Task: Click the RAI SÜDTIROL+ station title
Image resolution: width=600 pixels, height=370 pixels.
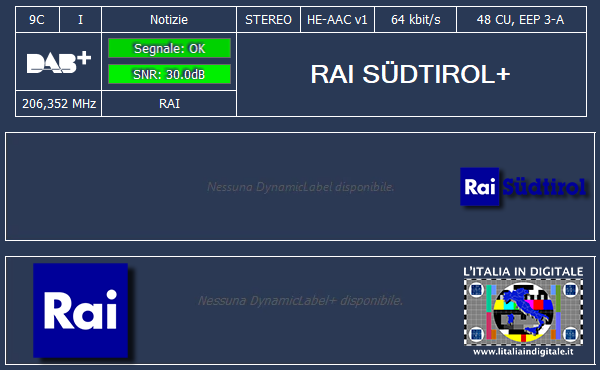Action: point(410,74)
